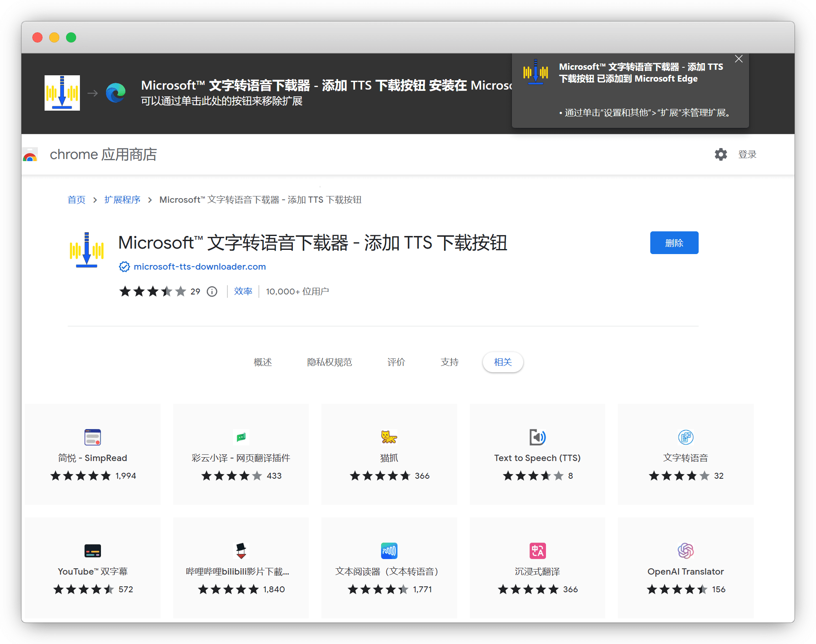Click the YouTube 双字幕 extension icon
The image size is (816, 644).
(93, 551)
